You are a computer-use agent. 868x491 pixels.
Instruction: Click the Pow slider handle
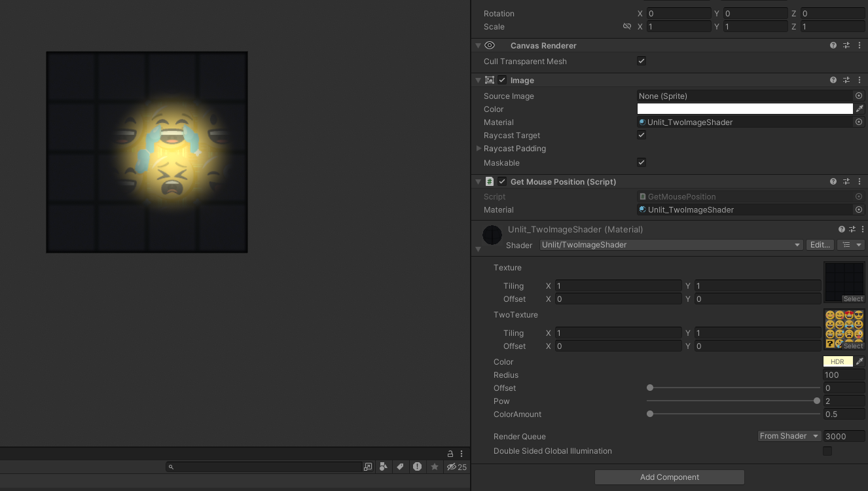pos(817,401)
